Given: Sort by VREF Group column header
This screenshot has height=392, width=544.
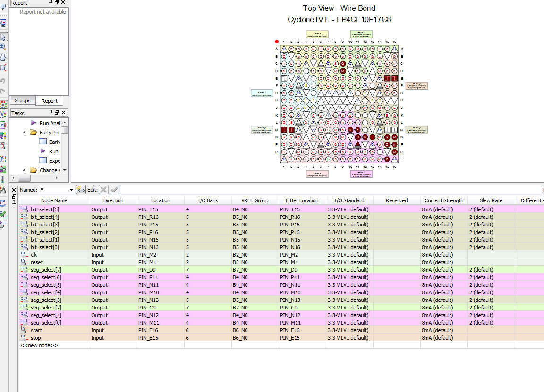Looking at the screenshot, I should 255,200.
